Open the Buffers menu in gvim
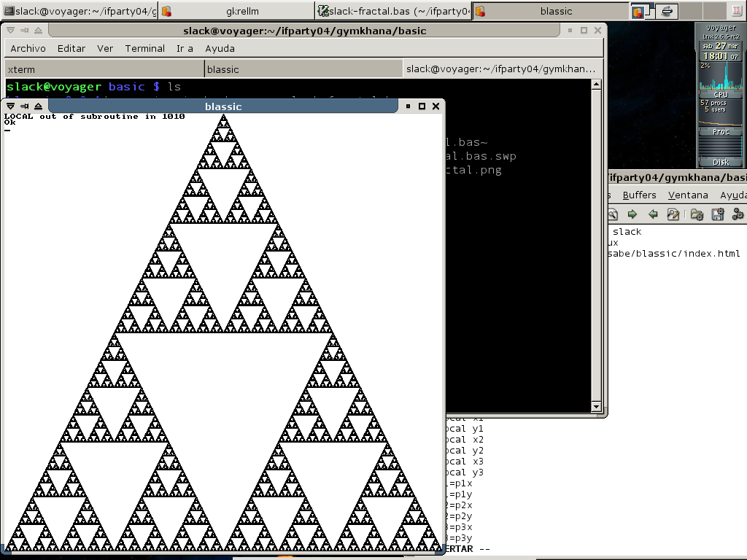The width and height of the screenshot is (747, 560). (x=639, y=195)
